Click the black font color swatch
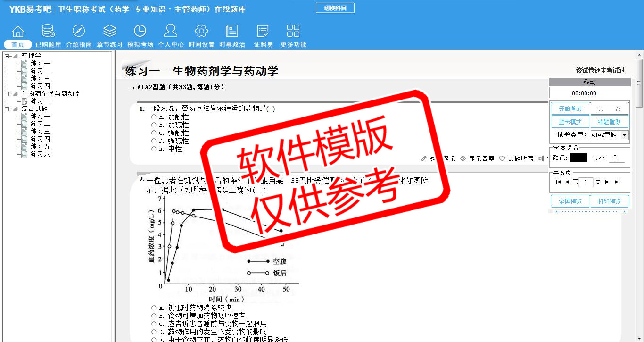Screen dimensions: 644x342 coord(578,158)
